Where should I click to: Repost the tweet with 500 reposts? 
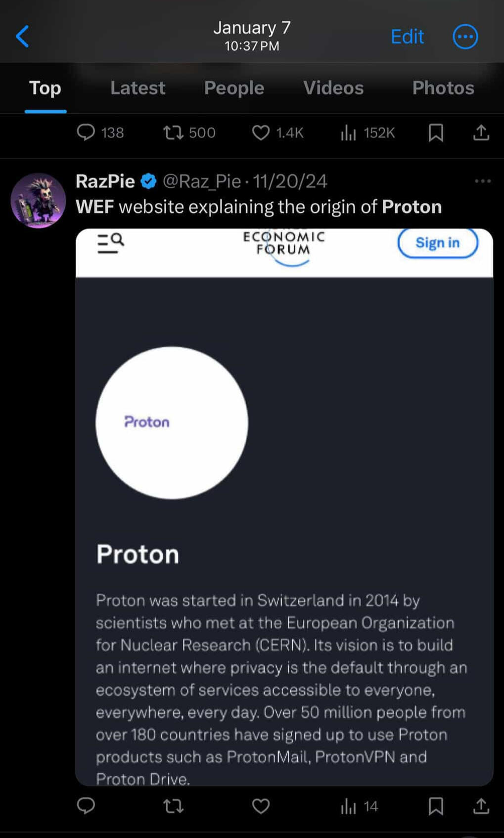174,133
